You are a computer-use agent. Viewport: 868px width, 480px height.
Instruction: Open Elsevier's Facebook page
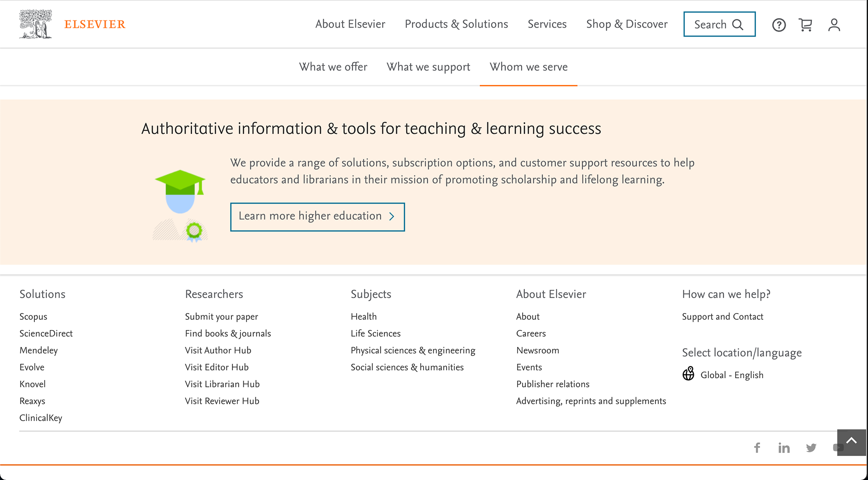[757, 448]
